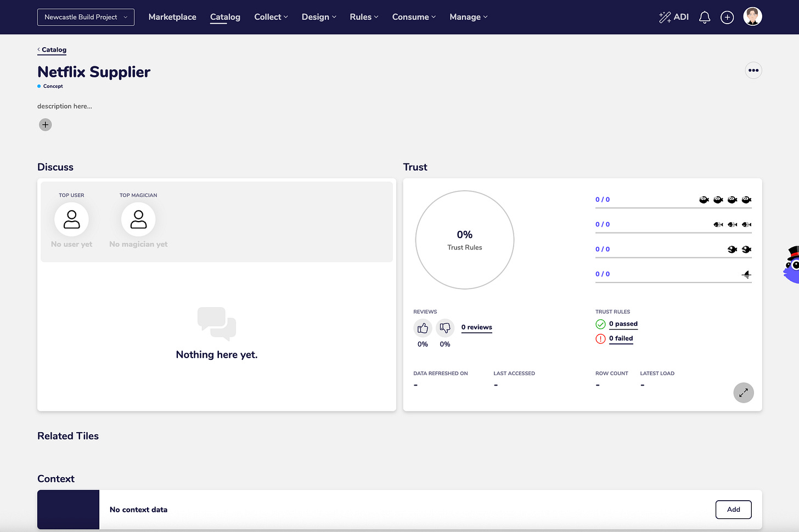Open the Newcastle Build Project selector
Screen dimensions: 799x532
[x=86, y=17]
